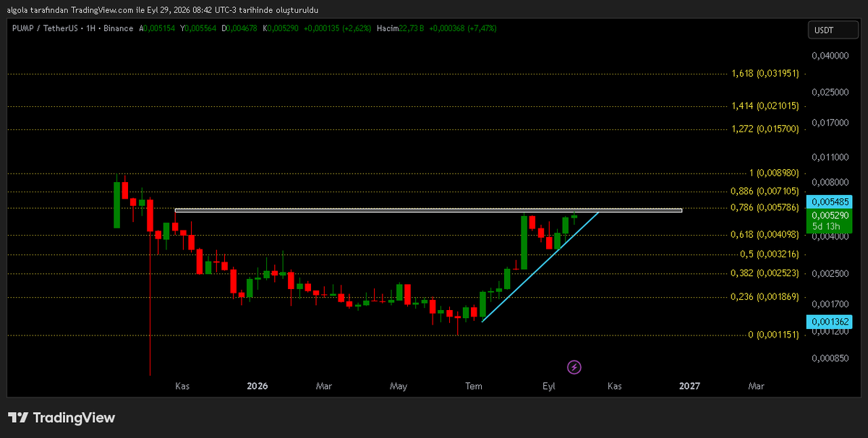Click the 2026 label on time axis
The height and width of the screenshot is (438, 868).
257,387
